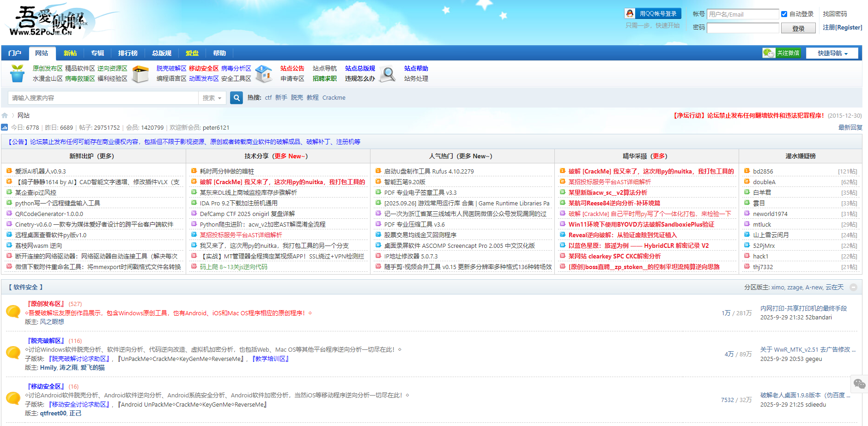Click the statistics bar chart icon

point(5,127)
